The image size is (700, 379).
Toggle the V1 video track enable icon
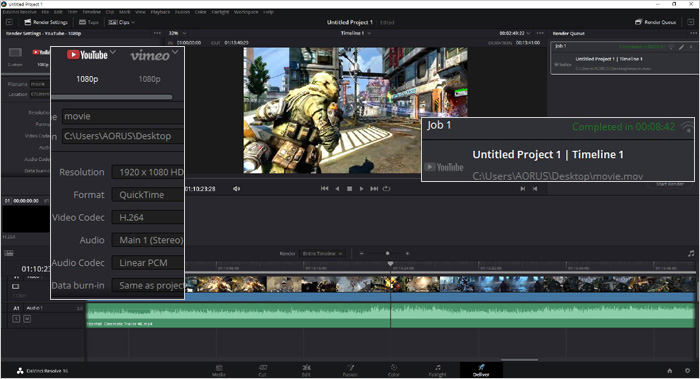[16, 286]
